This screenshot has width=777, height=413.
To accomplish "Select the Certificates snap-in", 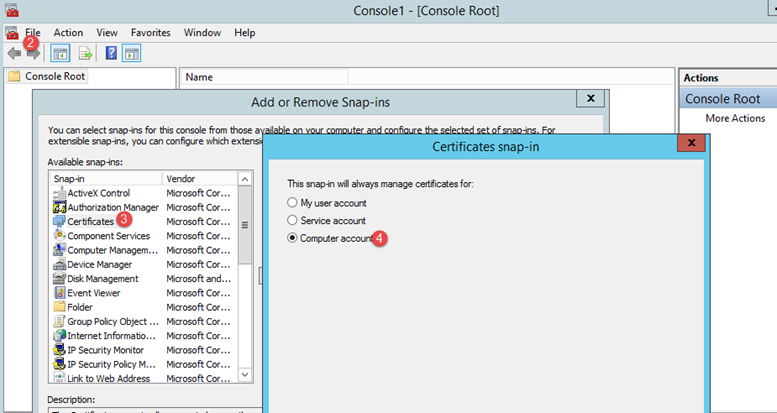I will (90, 221).
